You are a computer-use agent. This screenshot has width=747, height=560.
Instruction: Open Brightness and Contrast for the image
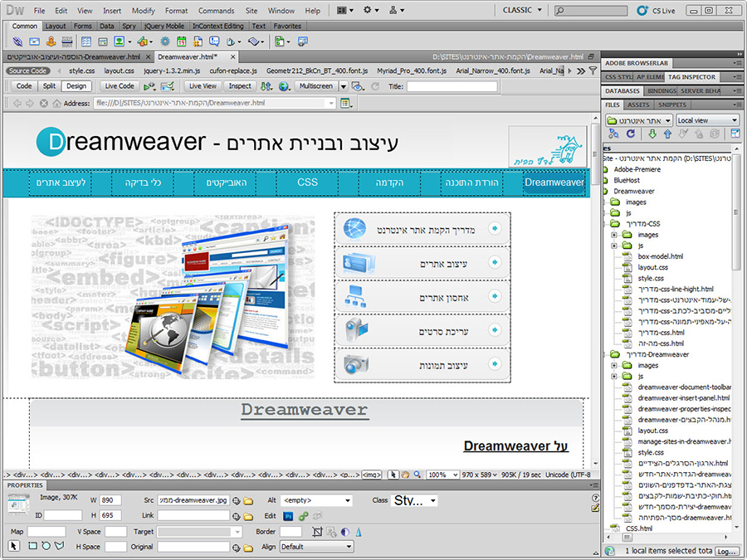[345, 532]
